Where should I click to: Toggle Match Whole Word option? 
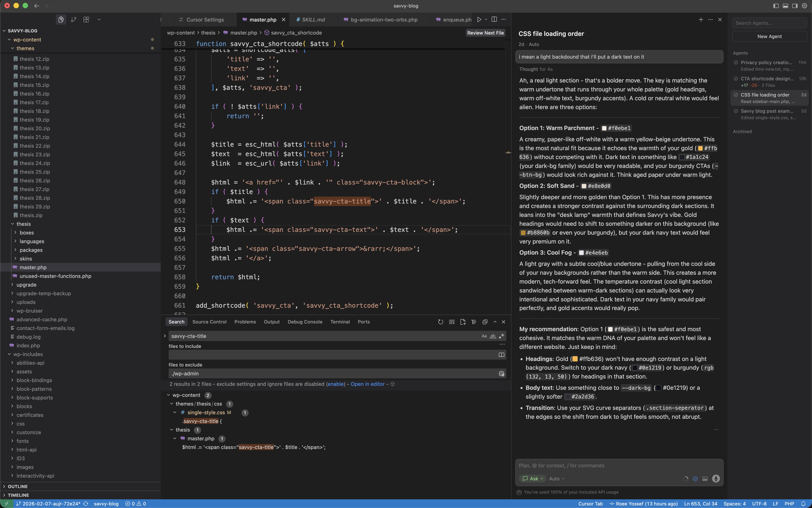point(493,336)
